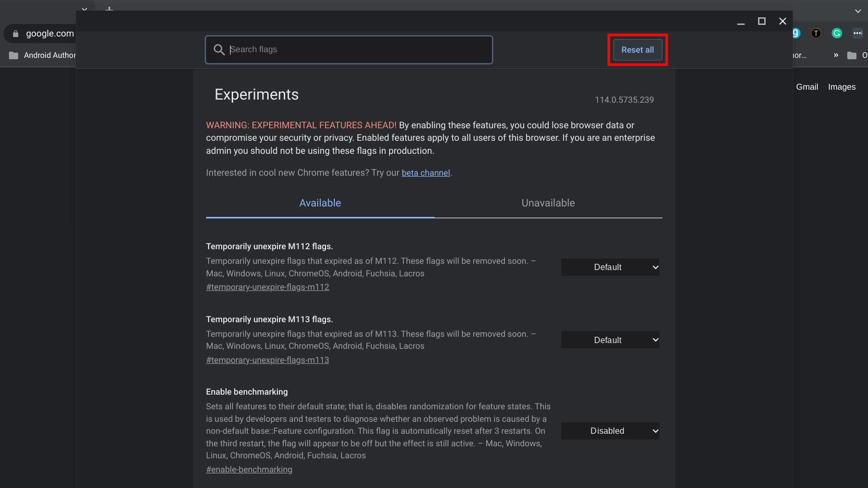
Task: Open the M113 unexpire flags Default dropdown
Action: [610, 340]
